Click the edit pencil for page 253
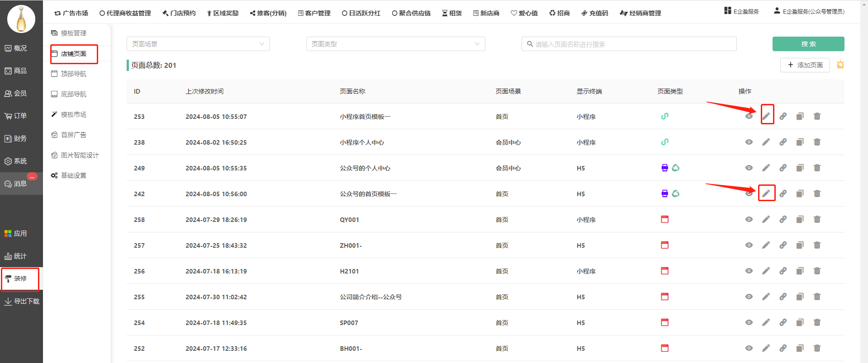Screen dimensions: 868x363 (766, 116)
